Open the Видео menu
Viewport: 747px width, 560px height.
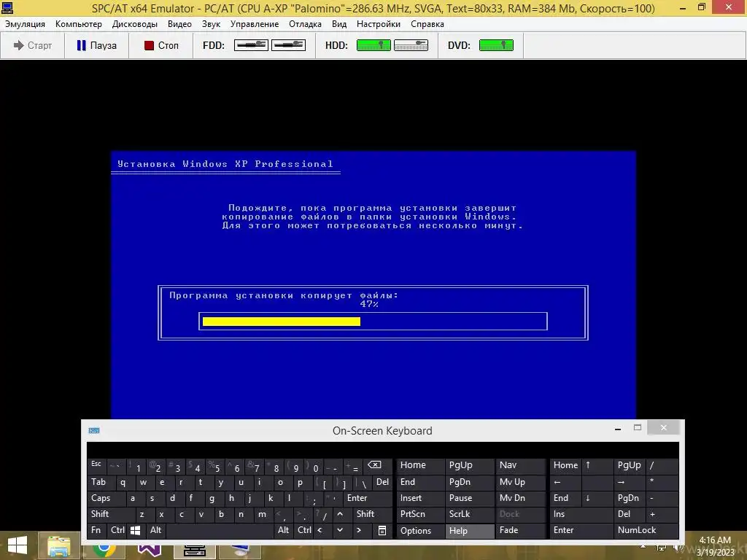point(179,24)
